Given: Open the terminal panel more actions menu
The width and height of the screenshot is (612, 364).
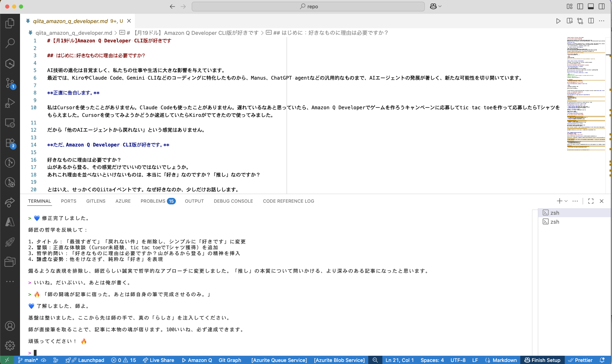Looking at the screenshot, I should 575,201.
